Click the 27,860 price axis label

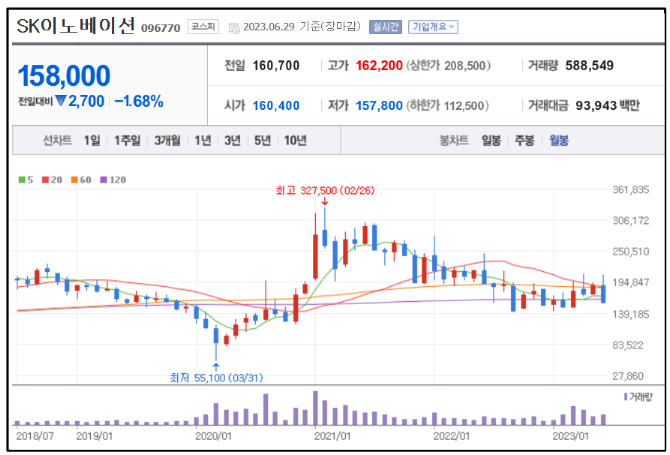(628, 376)
